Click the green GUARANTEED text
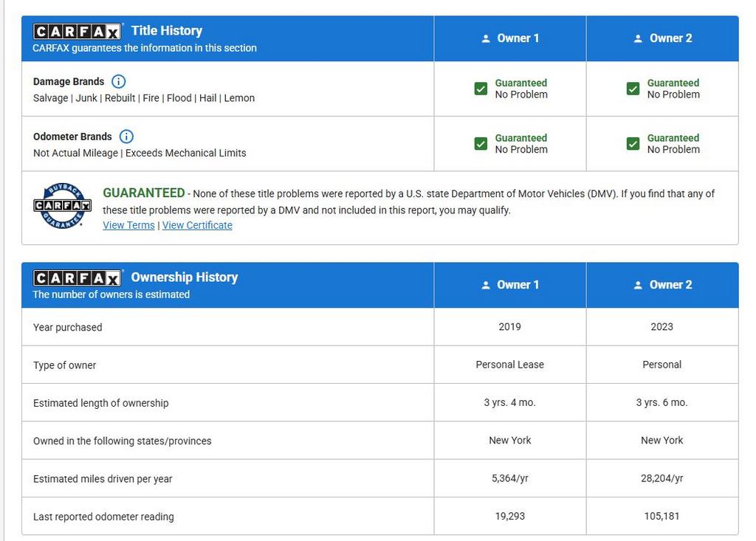 coord(144,193)
